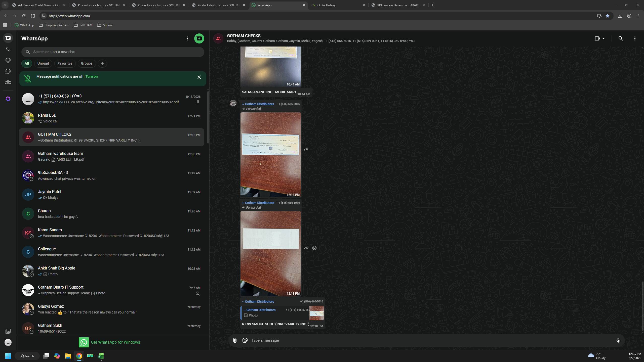This screenshot has height=362, width=644.
Task: Start a new chat with green plus button
Action: pyautogui.click(x=199, y=38)
